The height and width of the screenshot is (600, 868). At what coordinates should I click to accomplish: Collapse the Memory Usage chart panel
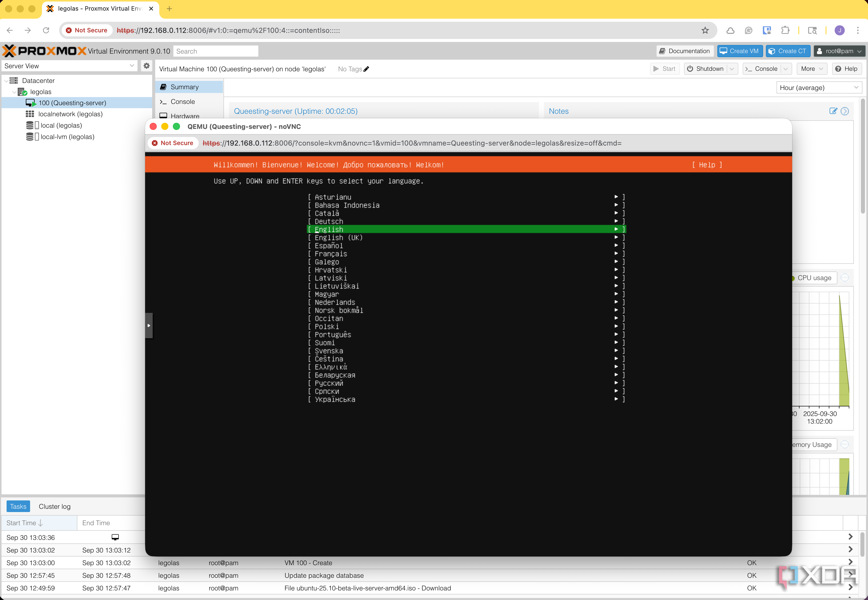pyautogui.click(x=845, y=444)
